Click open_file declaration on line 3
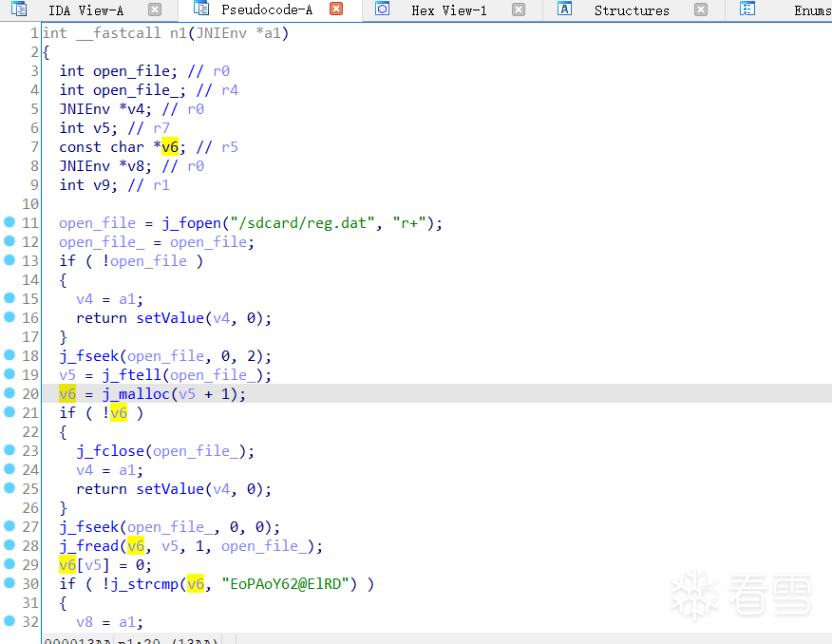 [x=132, y=71]
